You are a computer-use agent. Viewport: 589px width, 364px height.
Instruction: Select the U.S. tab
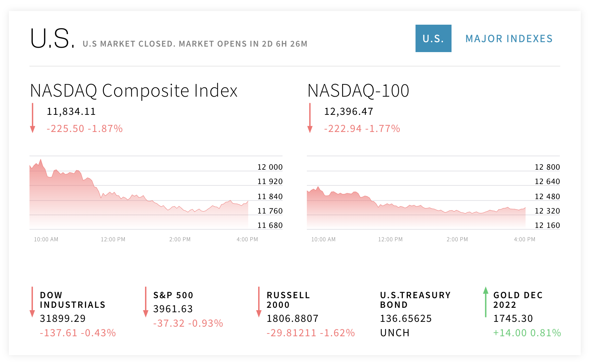[433, 38]
